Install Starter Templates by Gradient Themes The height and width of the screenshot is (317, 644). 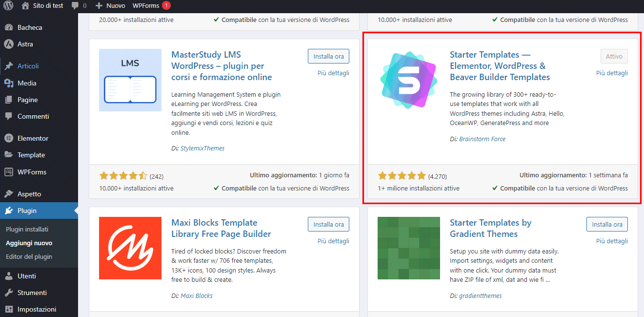coord(607,224)
